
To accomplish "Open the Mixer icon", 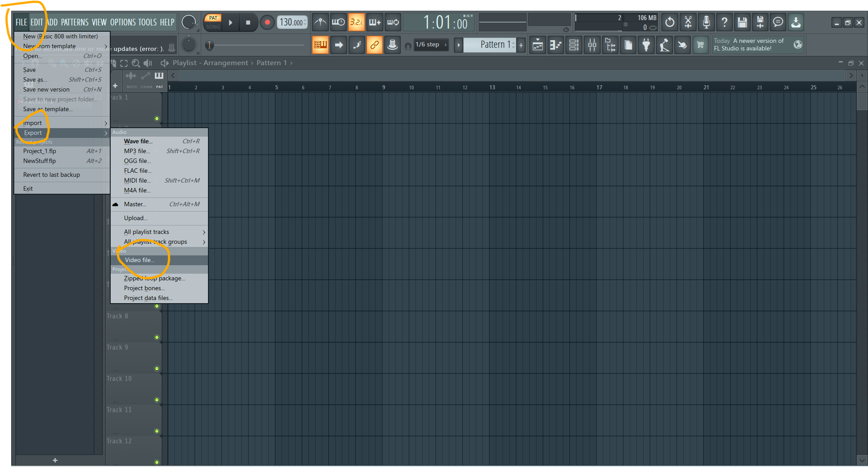I will click(592, 45).
